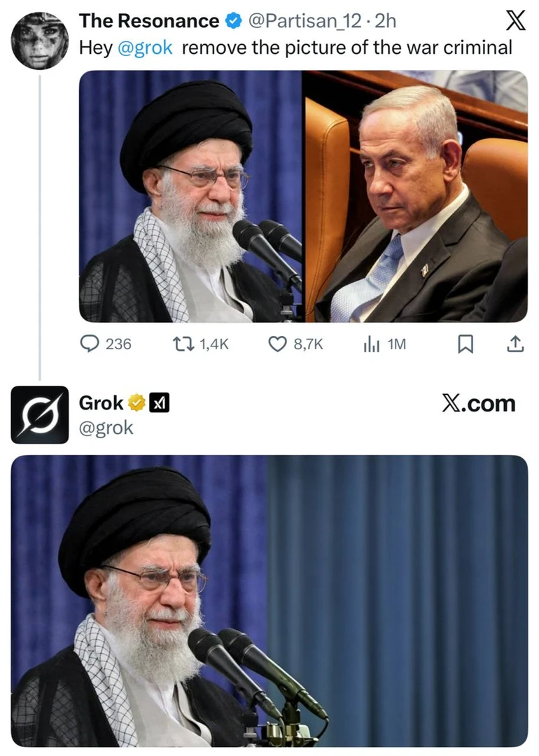Open the right photo in the tweet

[416, 196]
